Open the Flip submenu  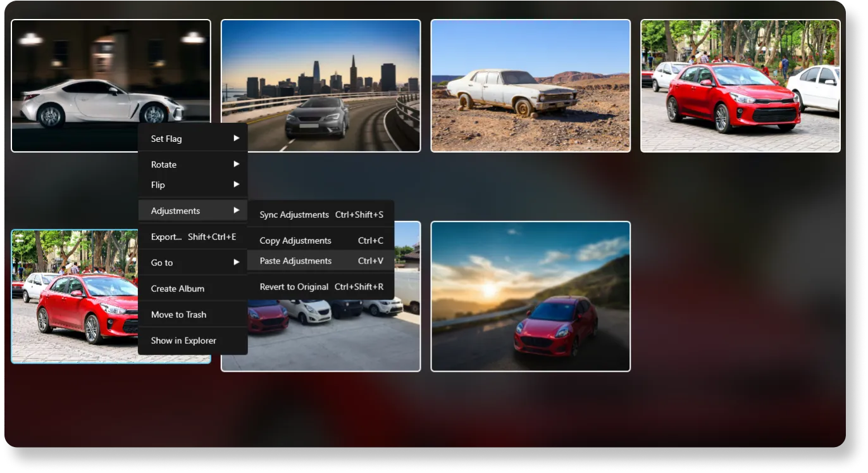click(x=193, y=185)
